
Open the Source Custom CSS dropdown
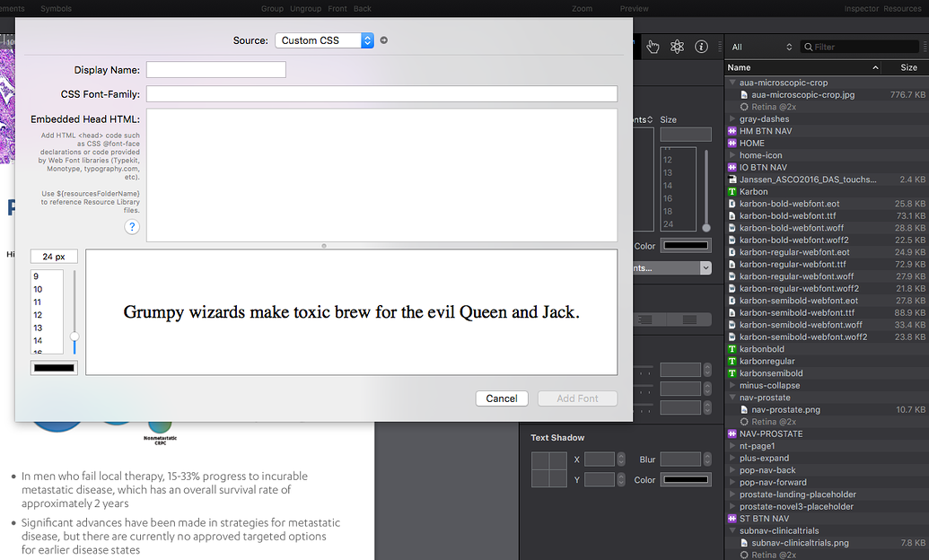[x=324, y=40]
